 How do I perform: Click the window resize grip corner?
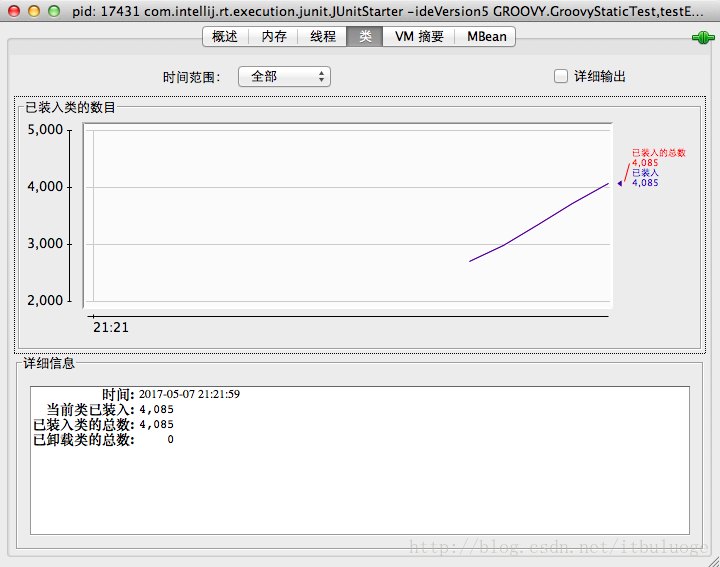coord(714,561)
